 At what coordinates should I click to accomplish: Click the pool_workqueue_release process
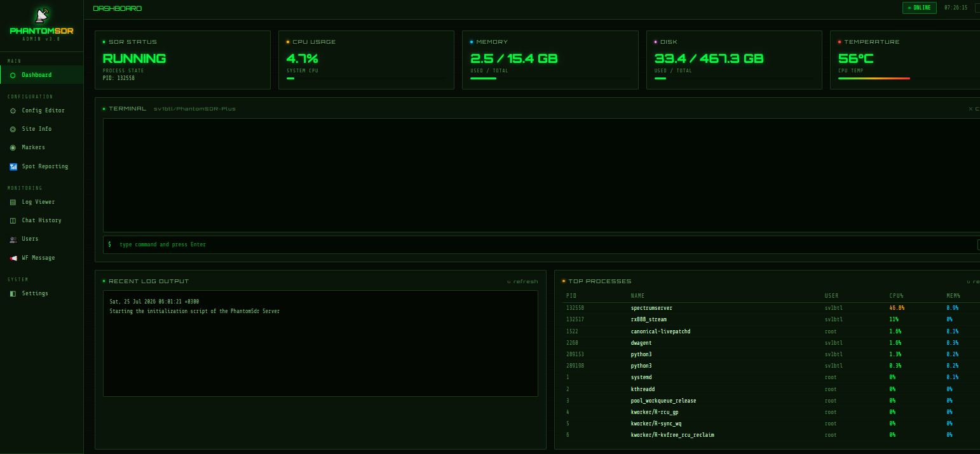[x=664, y=401]
